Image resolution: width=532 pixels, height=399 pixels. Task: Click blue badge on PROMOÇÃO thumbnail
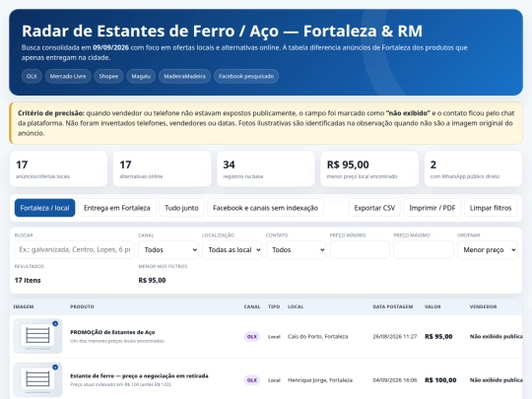click(x=55, y=324)
